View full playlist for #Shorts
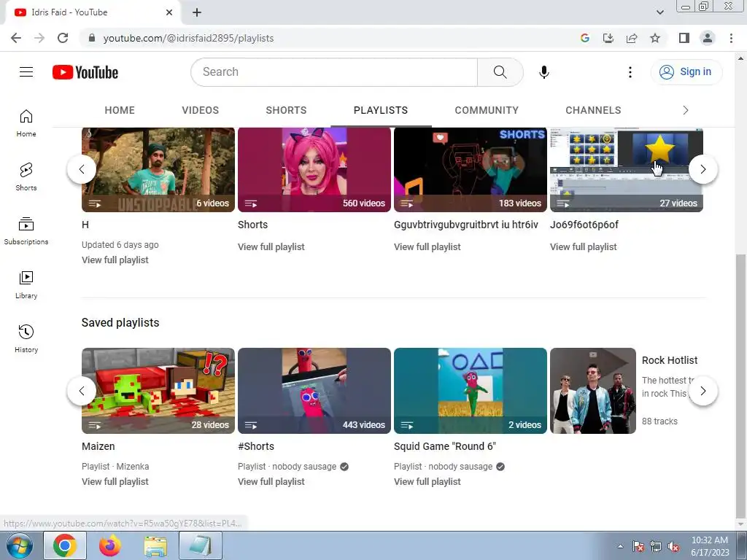This screenshot has height=560, width=747. click(x=271, y=481)
